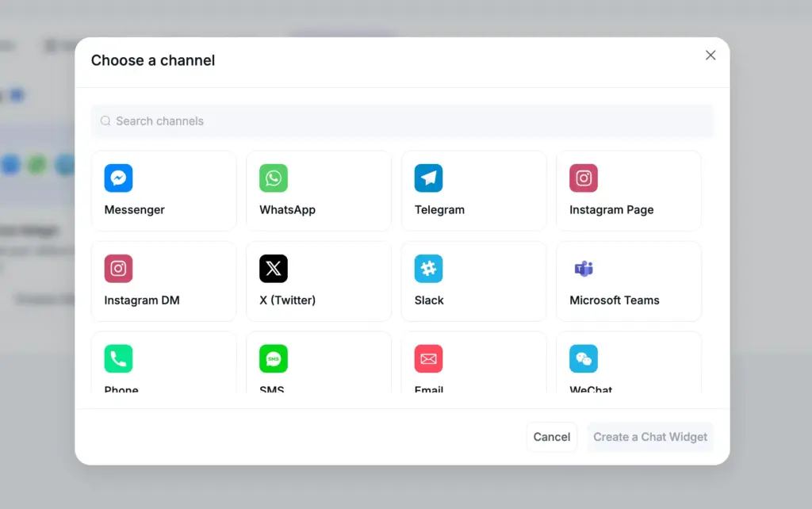
Task: Pick the red Email envelope icon
Action: tap(428, 359)
